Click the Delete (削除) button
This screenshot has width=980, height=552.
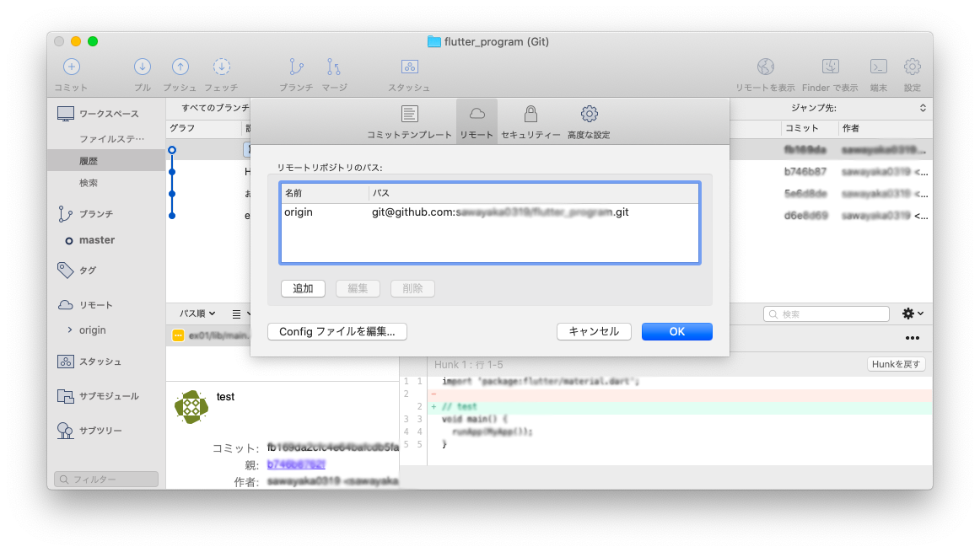coord(412,288)
